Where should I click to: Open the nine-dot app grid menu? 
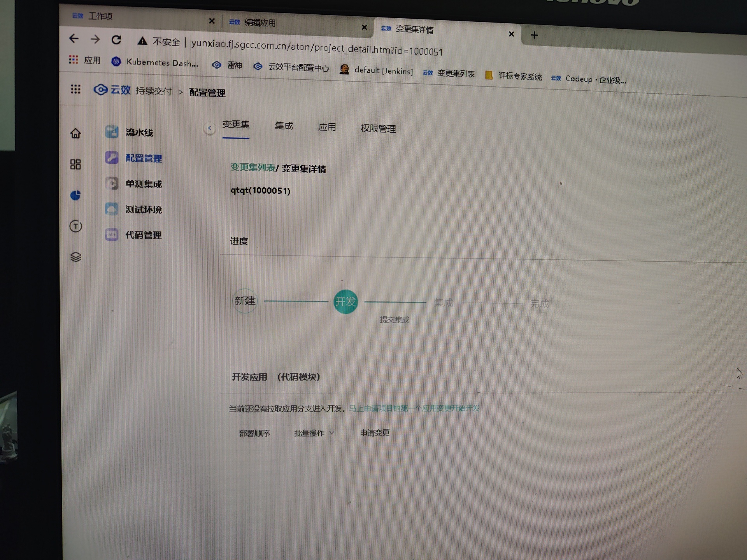point(75,89)
